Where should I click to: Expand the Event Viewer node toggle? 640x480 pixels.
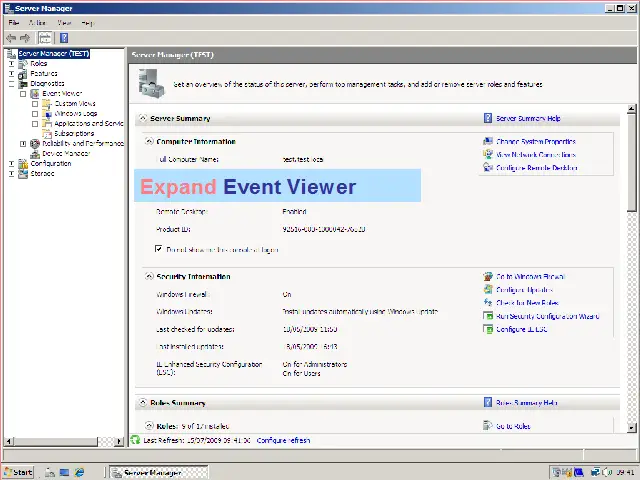[x=23, y=94]
